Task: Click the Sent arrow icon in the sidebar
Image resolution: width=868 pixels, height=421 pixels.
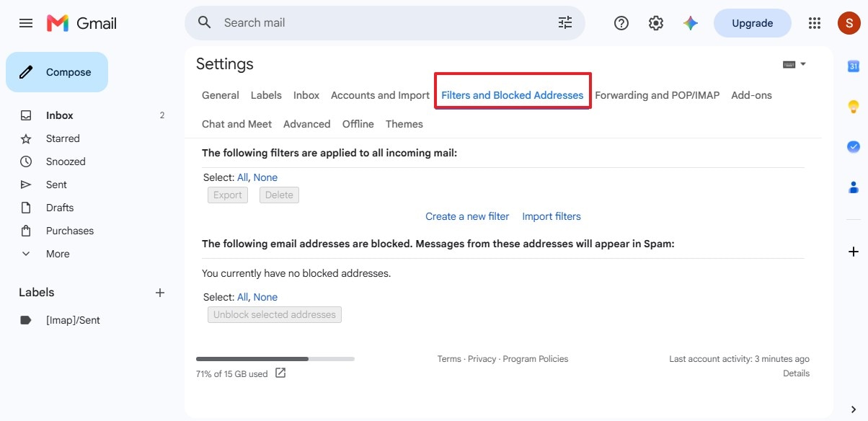Action: click(x=26, y=185)
